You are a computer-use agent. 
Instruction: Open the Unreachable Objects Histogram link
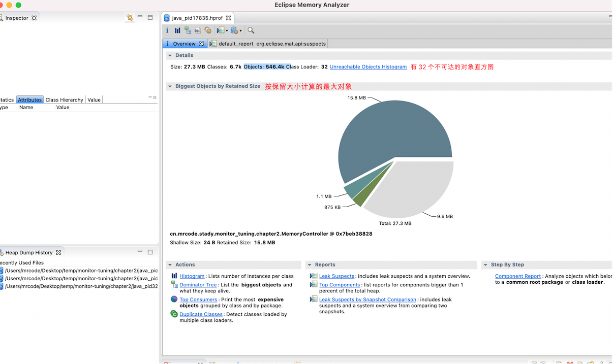coord(368,67)
